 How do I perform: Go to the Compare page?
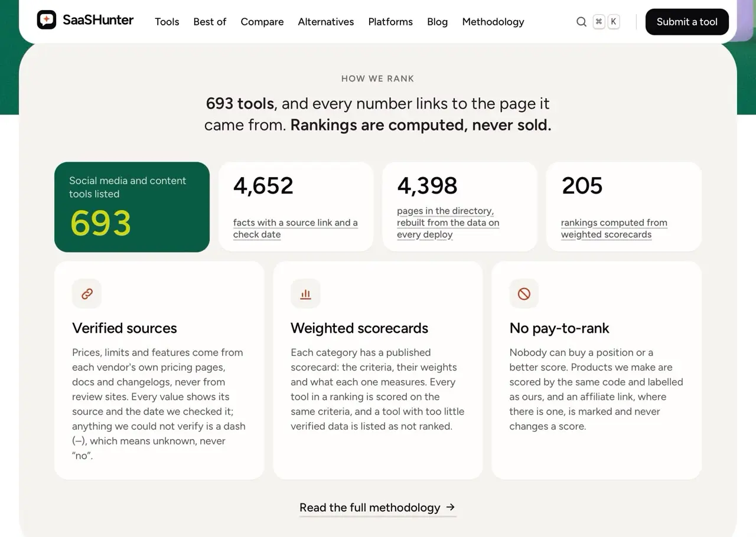click(x=262, y=22)
